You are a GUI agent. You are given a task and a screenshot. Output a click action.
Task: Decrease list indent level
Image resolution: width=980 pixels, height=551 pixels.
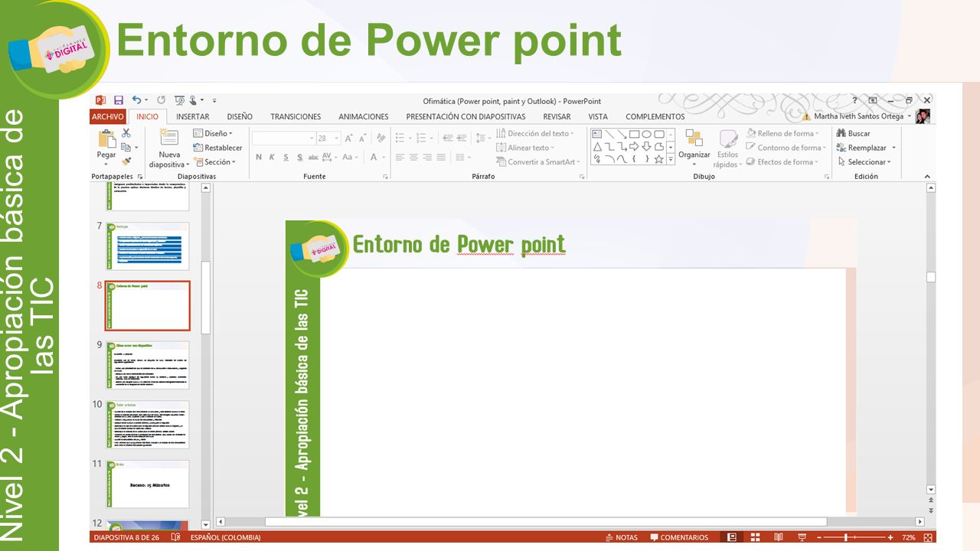(449, 139)
